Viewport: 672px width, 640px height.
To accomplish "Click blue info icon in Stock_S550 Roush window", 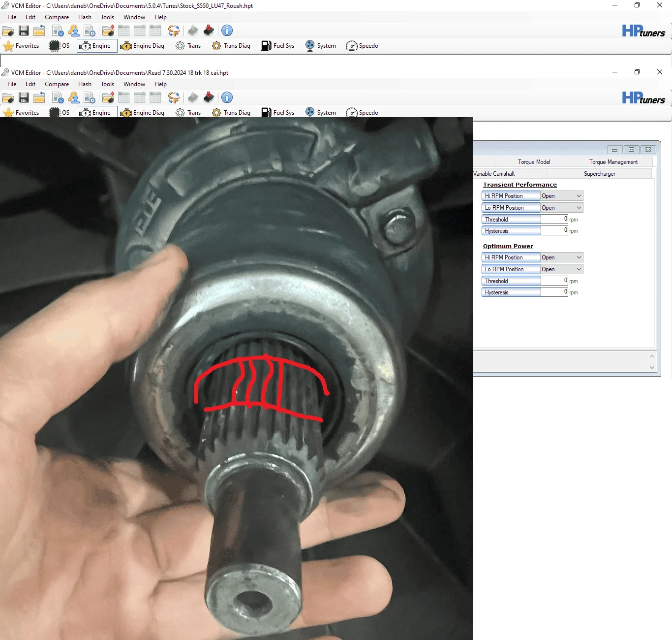I will tap(227, 31).
